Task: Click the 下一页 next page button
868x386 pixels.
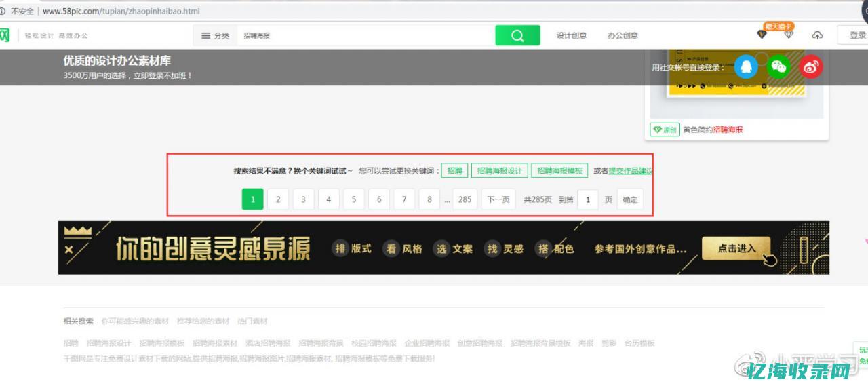Action: point(498,199)
